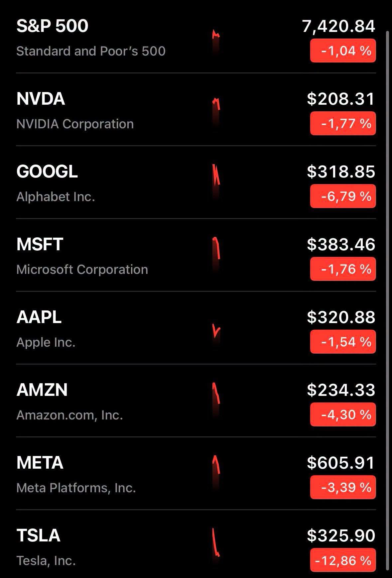
Task: Click the $208.31 NVDA price
Action: coord(341,99)
